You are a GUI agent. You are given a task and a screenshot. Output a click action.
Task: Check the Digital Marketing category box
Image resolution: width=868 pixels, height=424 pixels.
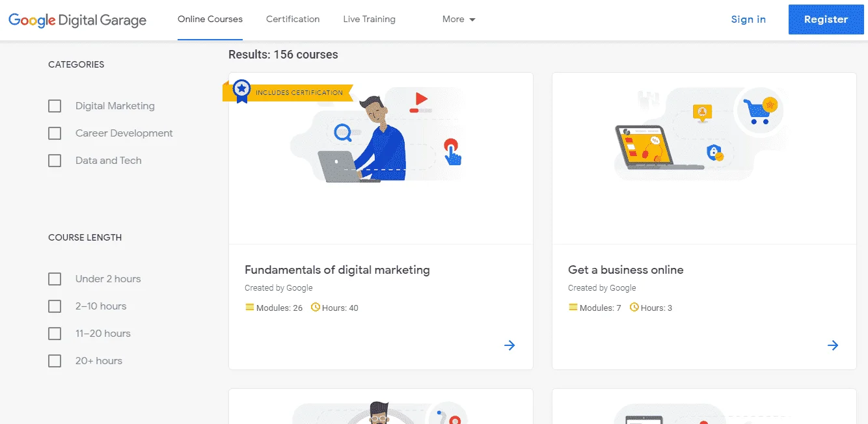pos(55,106)
